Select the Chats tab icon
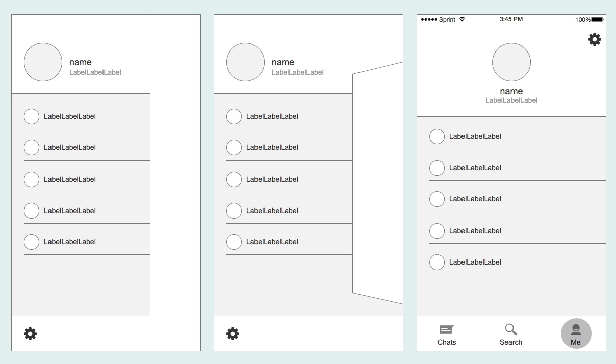The width and height of the screenshot is (616, 364). [447, 330]
